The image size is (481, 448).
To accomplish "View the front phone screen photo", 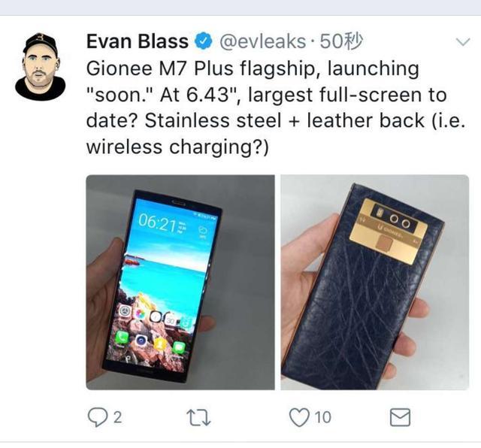I will coord(180,283).
